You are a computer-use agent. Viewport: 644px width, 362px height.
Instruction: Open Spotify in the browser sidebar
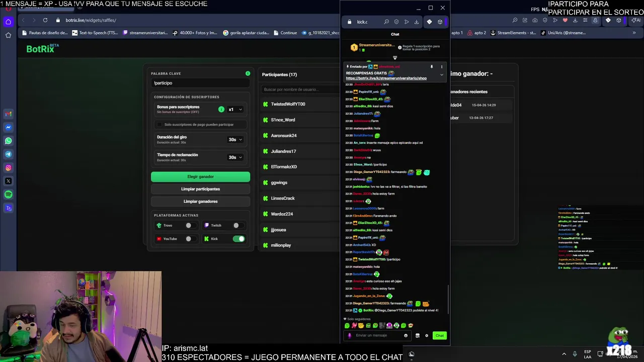(8, 195)
